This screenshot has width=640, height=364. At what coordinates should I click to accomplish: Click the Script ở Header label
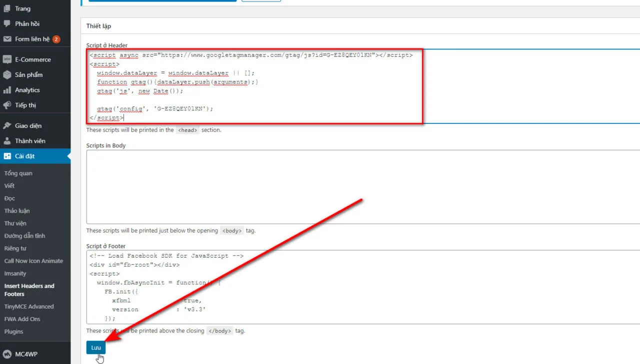(107, 45)
